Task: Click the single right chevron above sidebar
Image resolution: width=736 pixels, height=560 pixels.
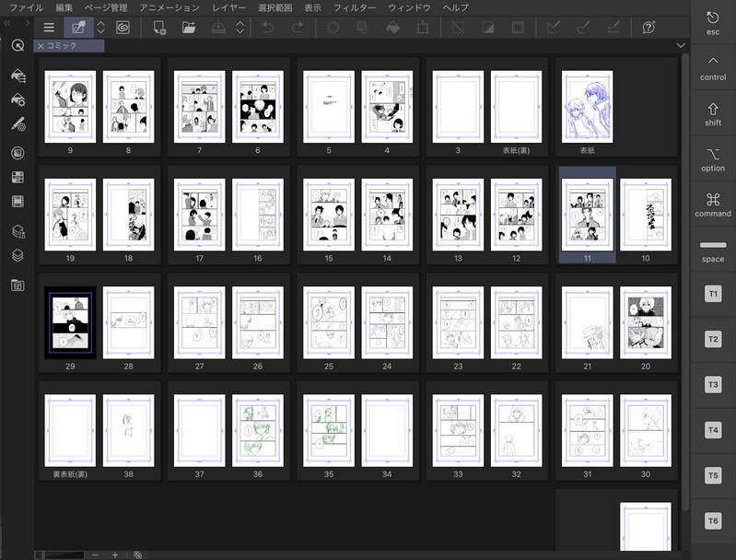Action: [28, 22]
